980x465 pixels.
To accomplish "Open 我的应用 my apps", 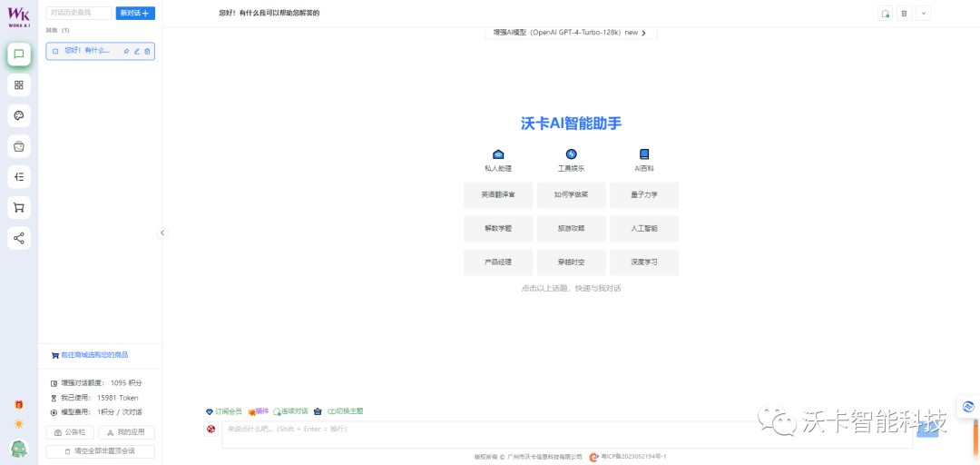I will coord(126,432).
